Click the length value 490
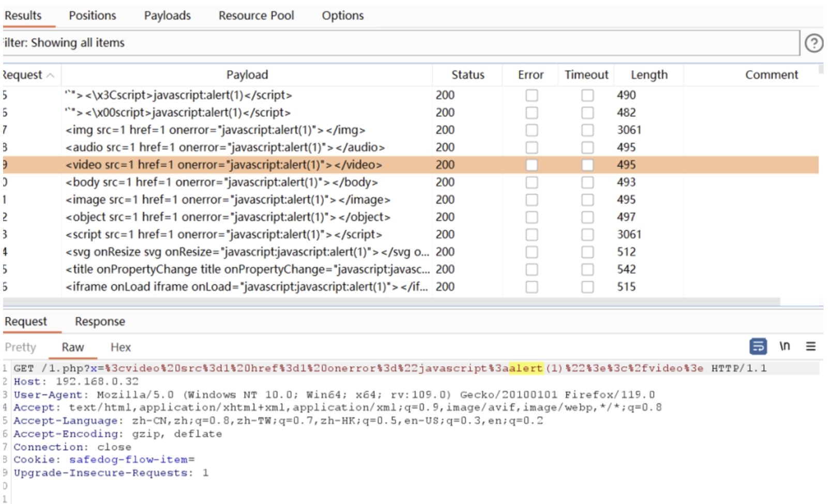Screen dimensions: 831x504 pyautogui.click(x=626, y=95)
